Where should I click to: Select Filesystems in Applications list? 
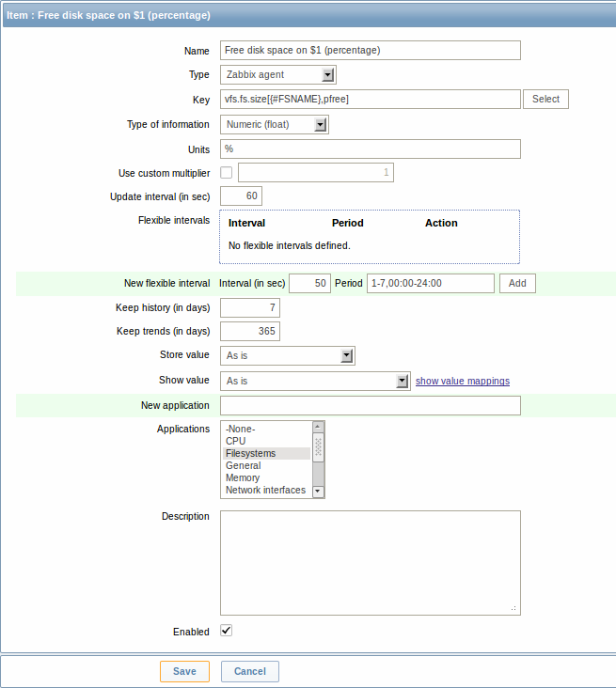click(267, 454)
